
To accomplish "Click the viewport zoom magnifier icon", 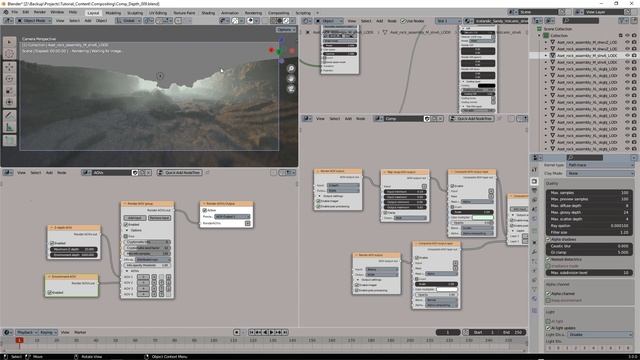I will click(291, 69).
